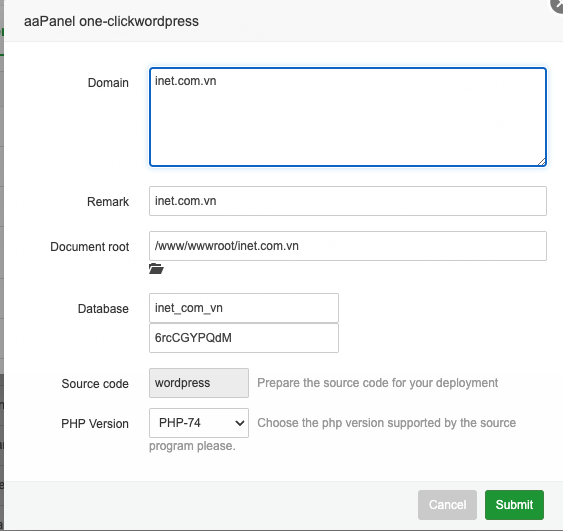Click the database password field 6rcCGYPQdM

(244, 338)
